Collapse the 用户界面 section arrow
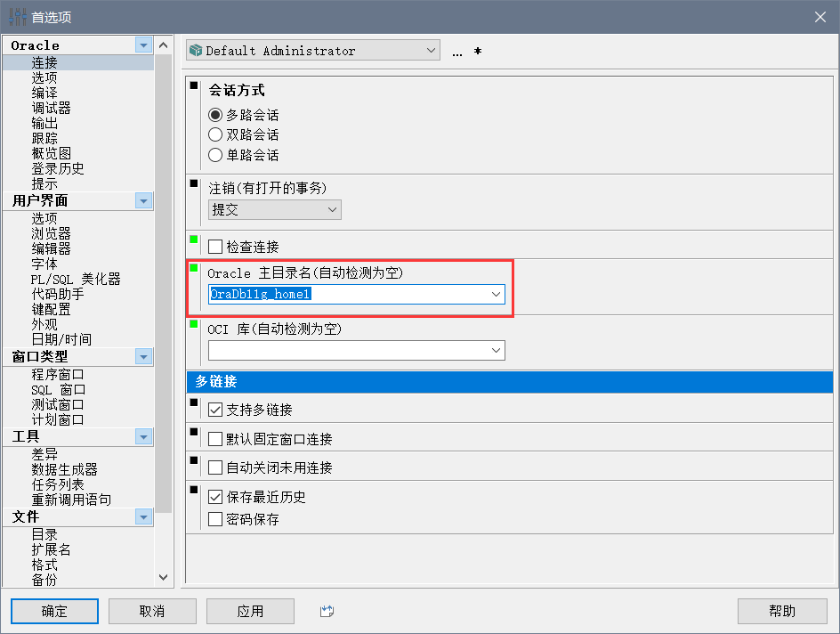This screenshot has height=634, width=840. (x=143, y=201)
